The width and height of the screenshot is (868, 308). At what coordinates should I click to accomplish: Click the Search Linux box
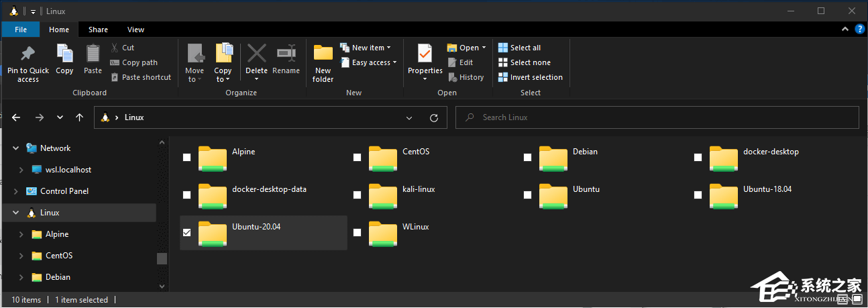[657, 117]
